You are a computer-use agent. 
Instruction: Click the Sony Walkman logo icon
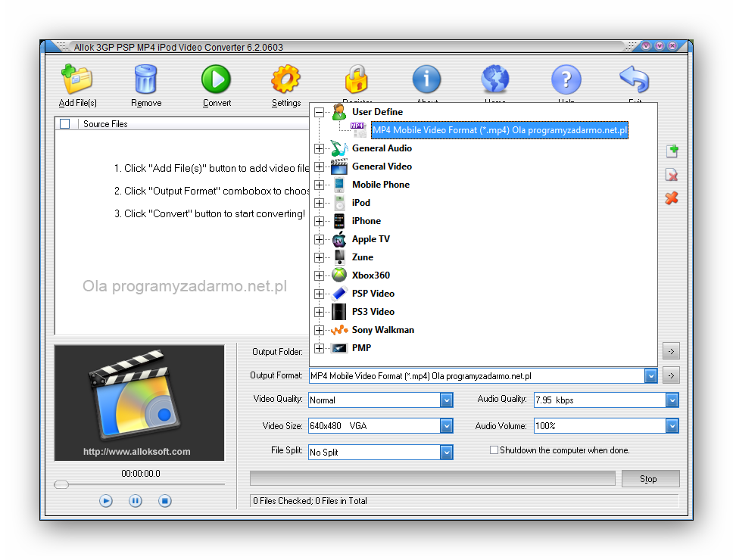coord(339,330)
